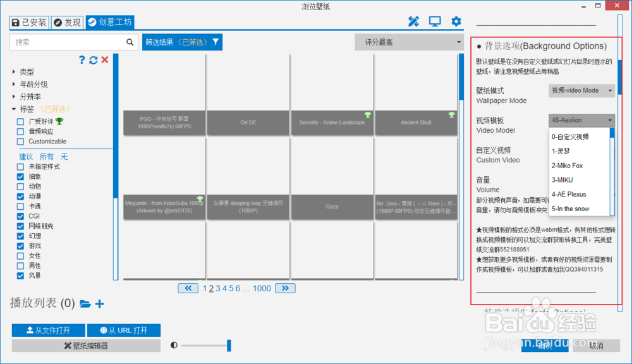Click the monitor display settings icon
The width and height of the screenshot is (632, 364).
tap(435, 21)
